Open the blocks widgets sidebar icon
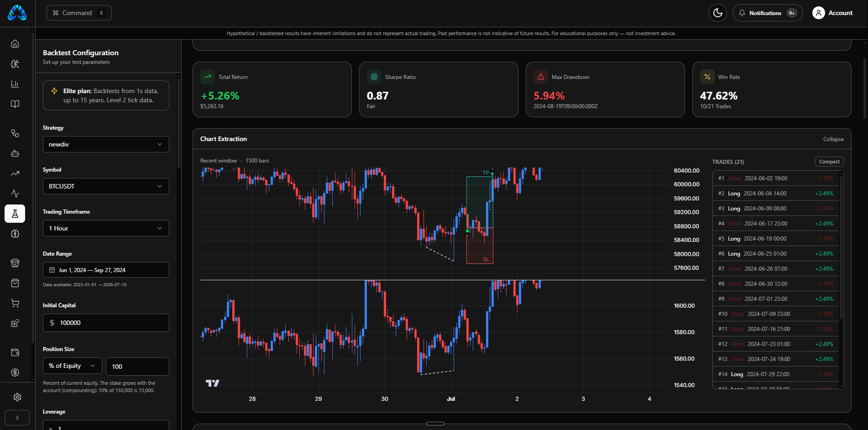 (15, 323)
